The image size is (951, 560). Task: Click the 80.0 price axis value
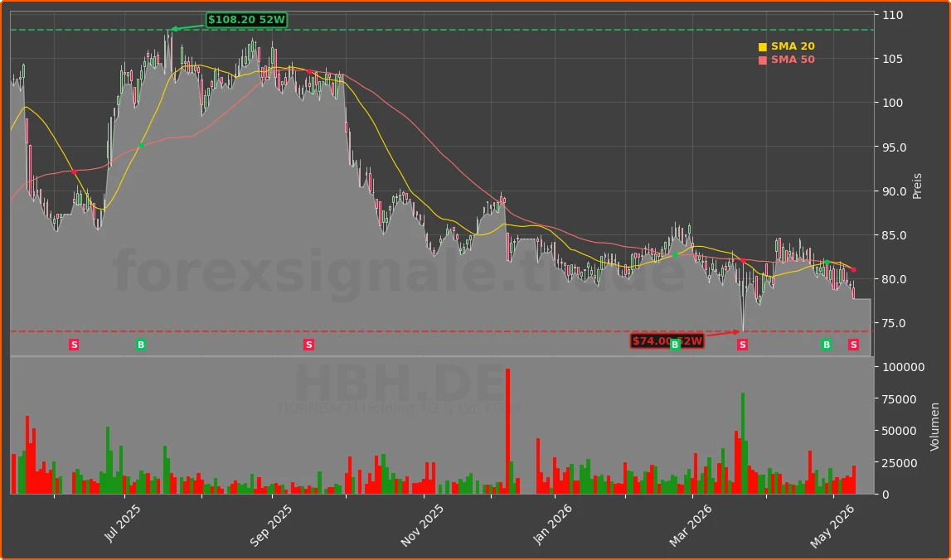(895, 279)
